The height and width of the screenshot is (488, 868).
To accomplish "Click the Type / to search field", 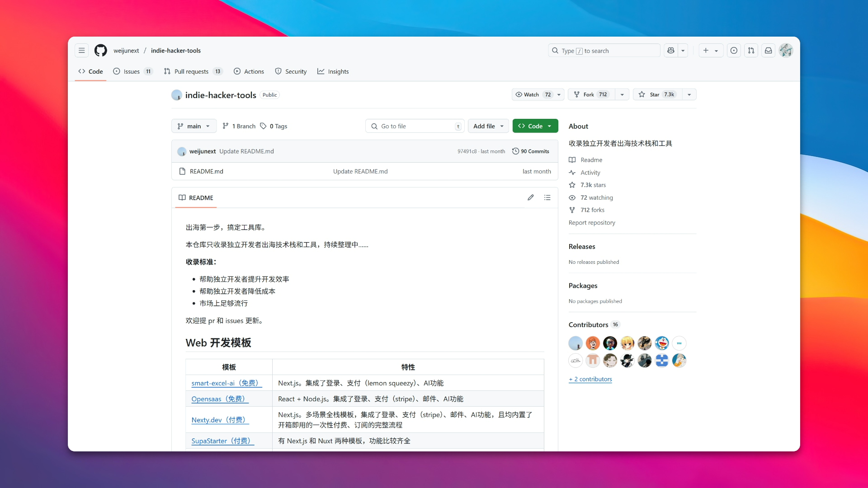I will pyautogui.click(x=604, y=51).
